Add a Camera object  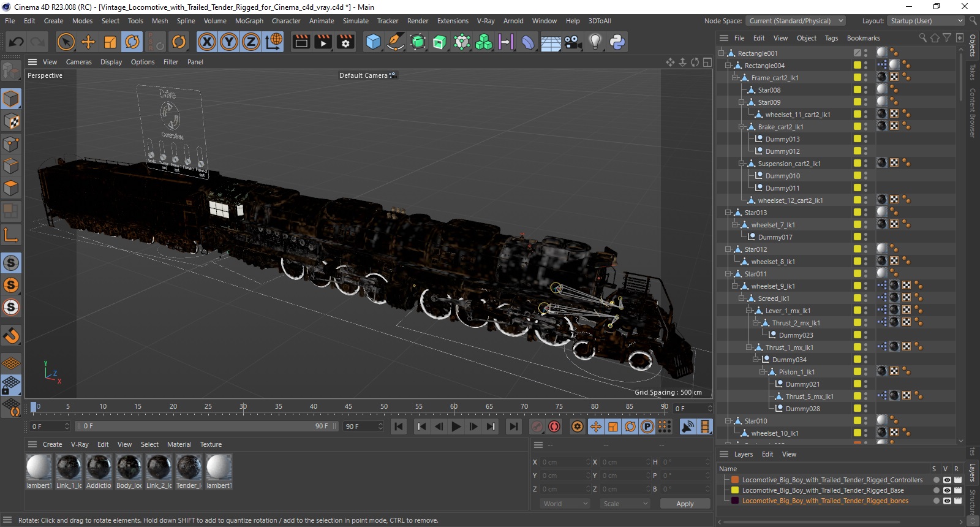pos(573,42)
